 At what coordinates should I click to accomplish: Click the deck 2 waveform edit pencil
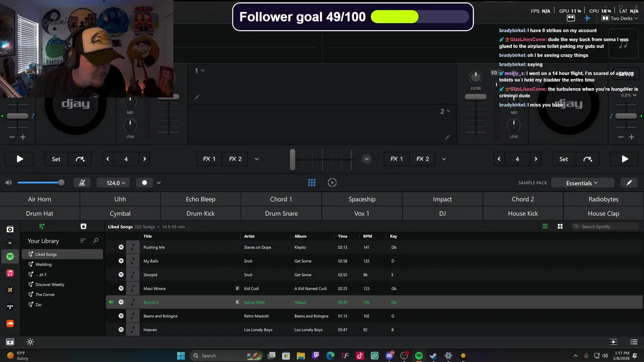[x=447, y=137]
